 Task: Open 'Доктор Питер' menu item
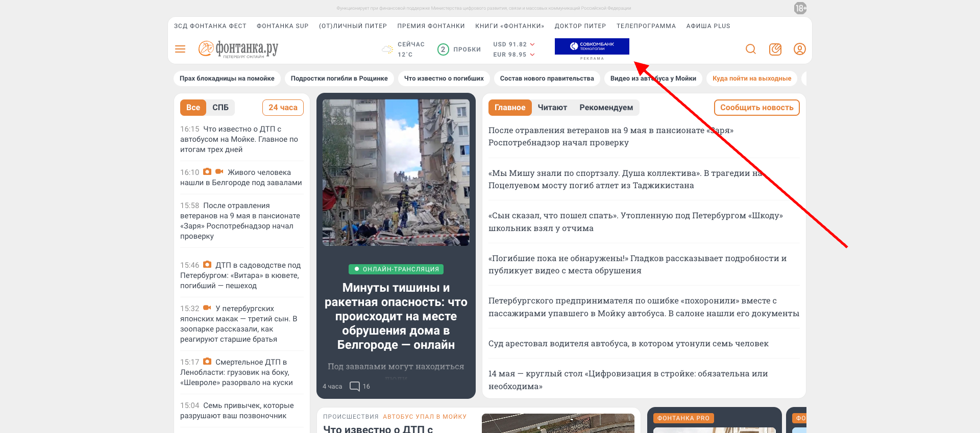click(x=580, y=26)
